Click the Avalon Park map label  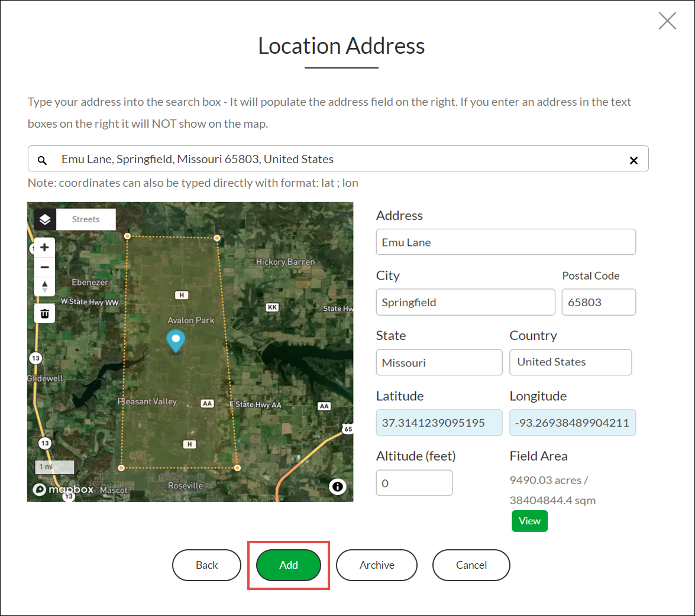point(191,320)
